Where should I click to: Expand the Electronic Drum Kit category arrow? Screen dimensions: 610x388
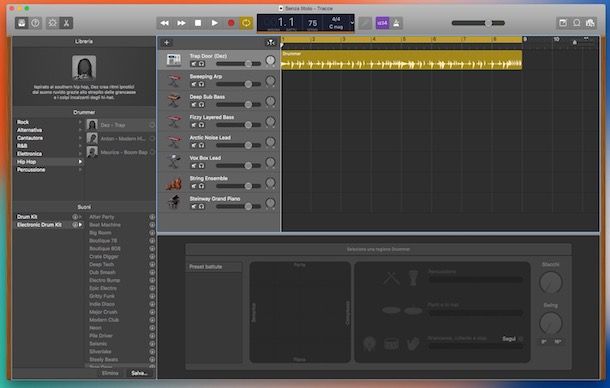pyautogui.click(x=80, y=225)
